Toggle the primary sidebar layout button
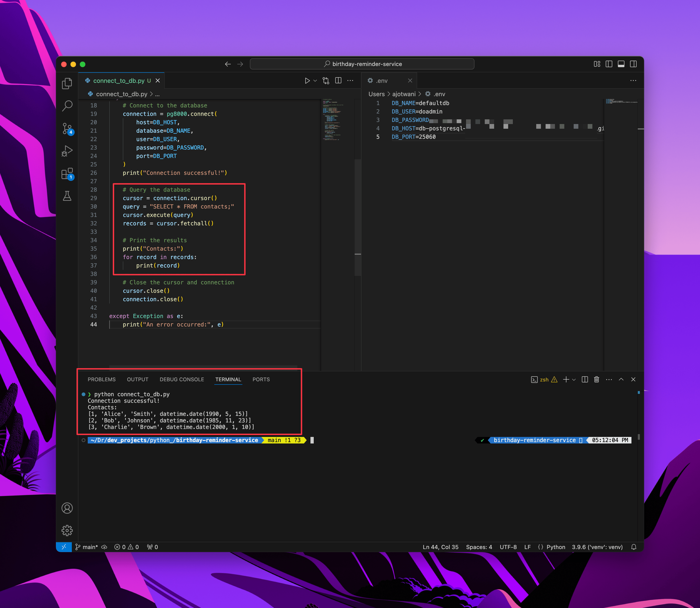This screenshot has width=700, height=608. (x=609, y=64)
